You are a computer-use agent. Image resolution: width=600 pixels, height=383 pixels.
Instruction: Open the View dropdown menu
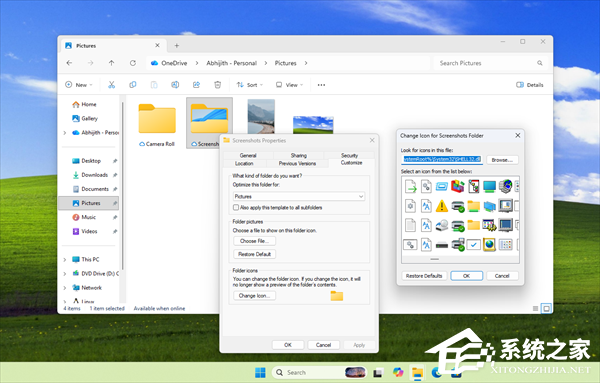[x=289, y=85]
